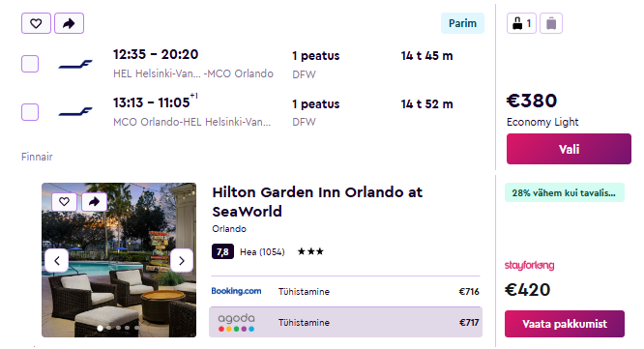Click the Vaata pakkumist button

[x=565, y=324]
